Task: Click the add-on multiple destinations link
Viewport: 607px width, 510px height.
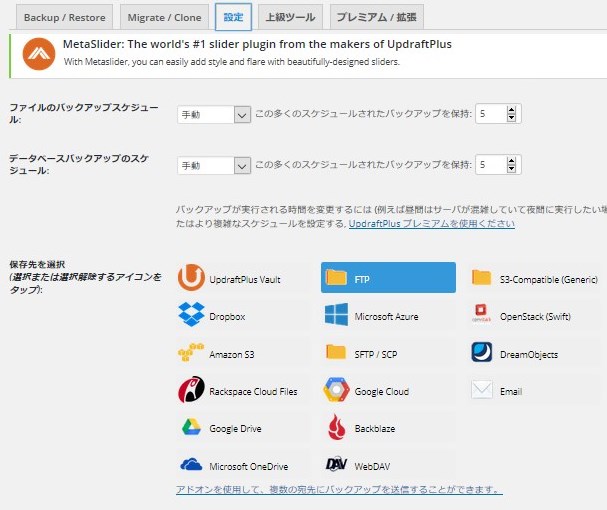Action: [339, 490]
